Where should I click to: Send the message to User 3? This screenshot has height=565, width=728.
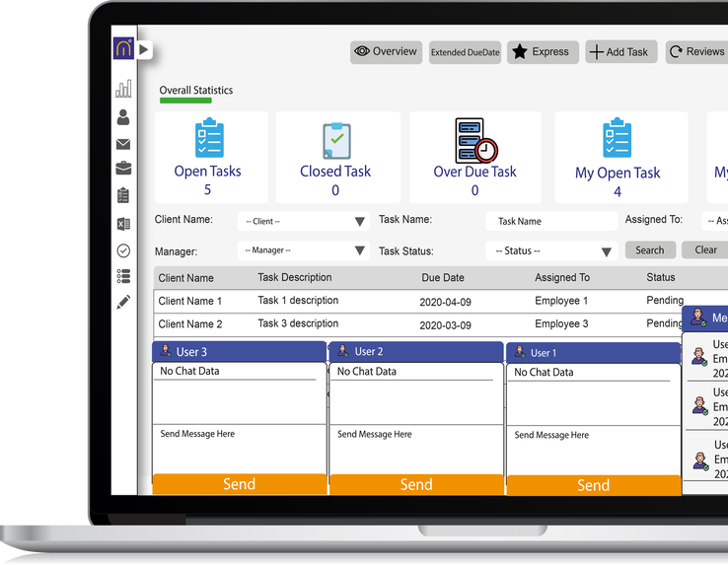coord(239,484)
